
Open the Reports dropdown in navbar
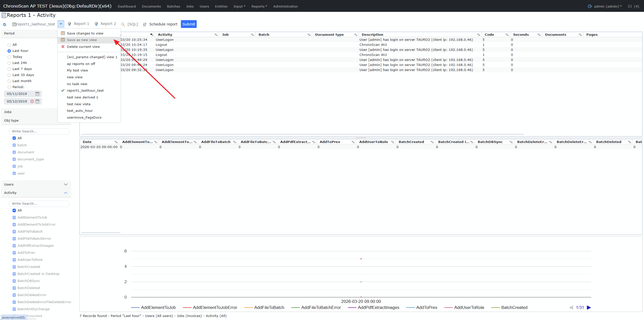click(259, 6)
